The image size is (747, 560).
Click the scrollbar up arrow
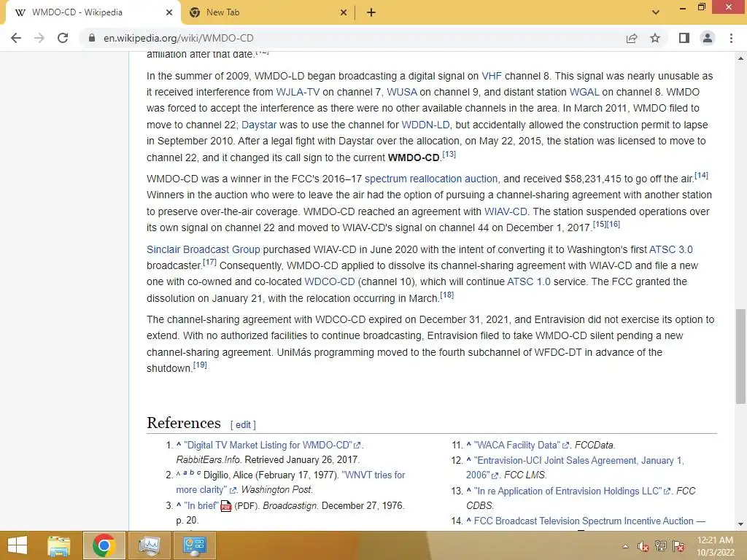(740, 58)
